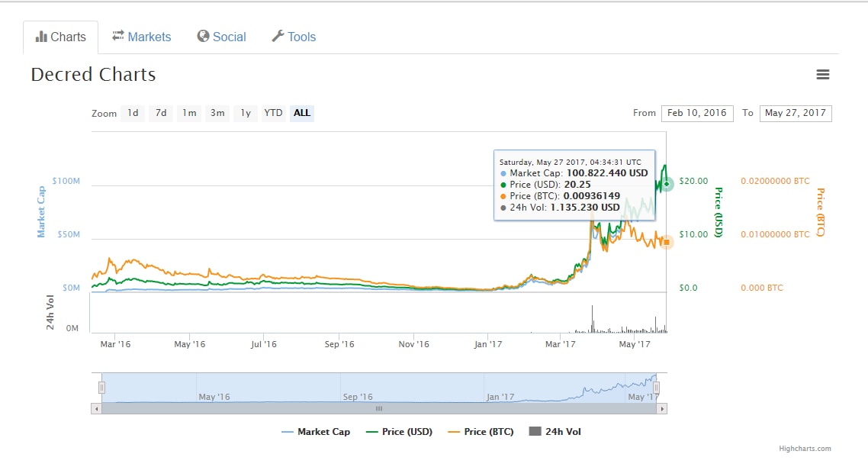
Task: Click the orange Price (BTC) data point marker
Action: [x=667, y=242]
